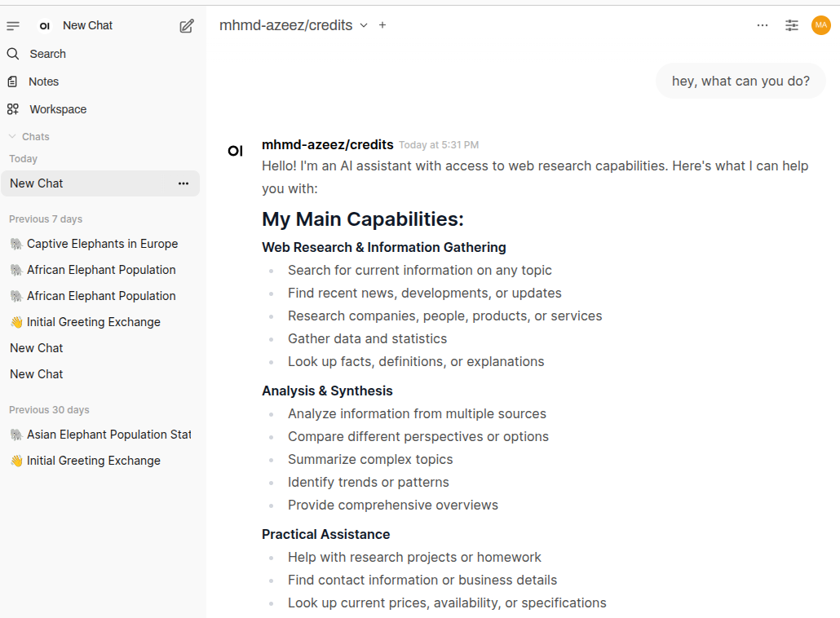The image size is (840, 618).
Task: Click the New Chat entry under Today
Action: tap(36, 183)
